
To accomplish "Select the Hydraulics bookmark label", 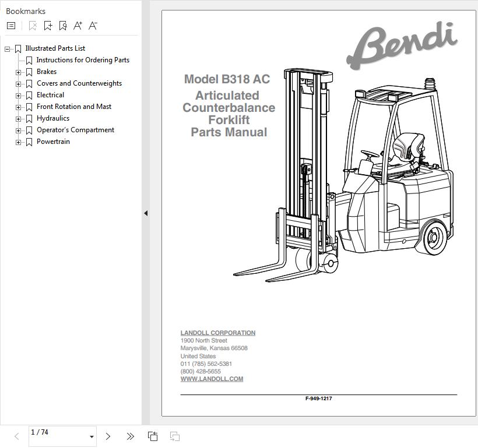I will click(x=53, y=118).
